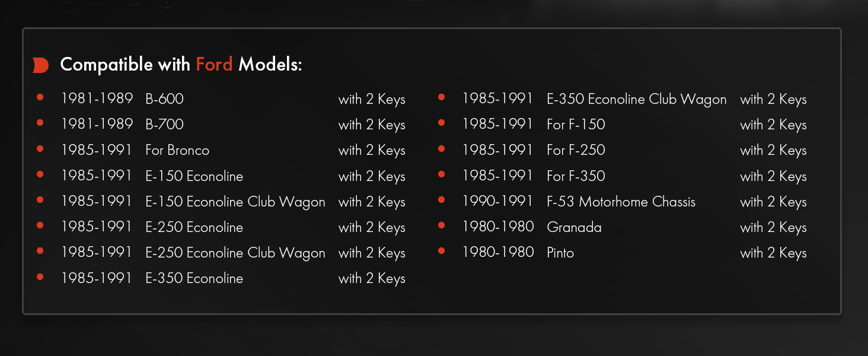Screen dimensions: 868x356
Task: Click the bullet before F-53 Motorhome Chassis
Action: click(x=441, y=199)
